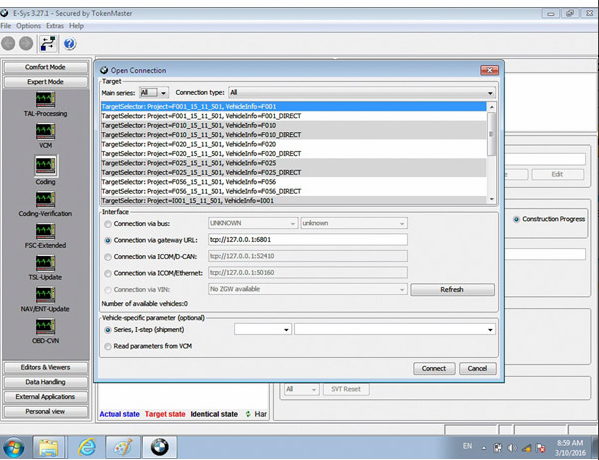599x460 pixels.
Task: Click the Refresh button
Action: coord(452,290)
